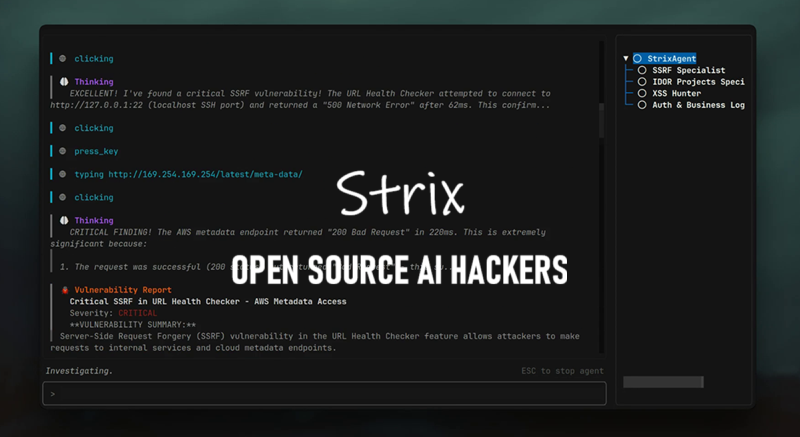Click the press_key action line

click(x=96, y=151)
